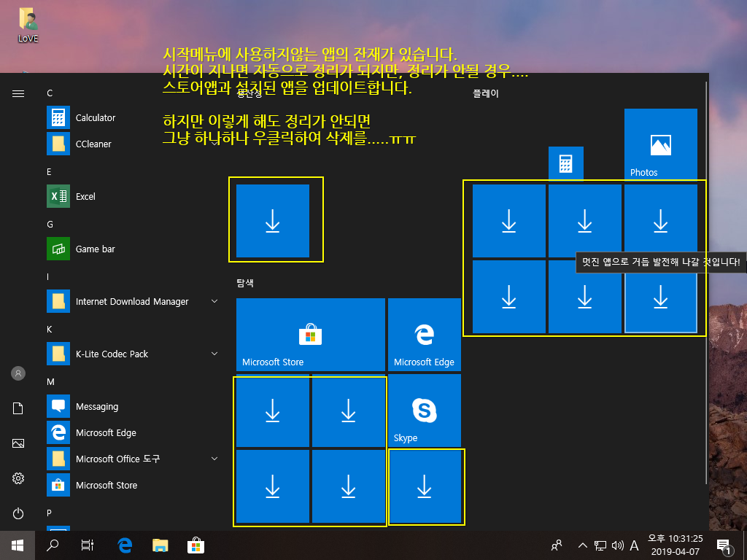This screenshot has height=560, width=747.
Task: Jump to letter E in app list
Action: pos(49,172)
